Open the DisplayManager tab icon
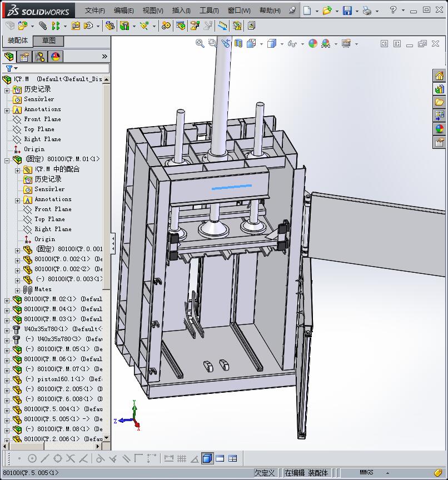 (56, 57)
